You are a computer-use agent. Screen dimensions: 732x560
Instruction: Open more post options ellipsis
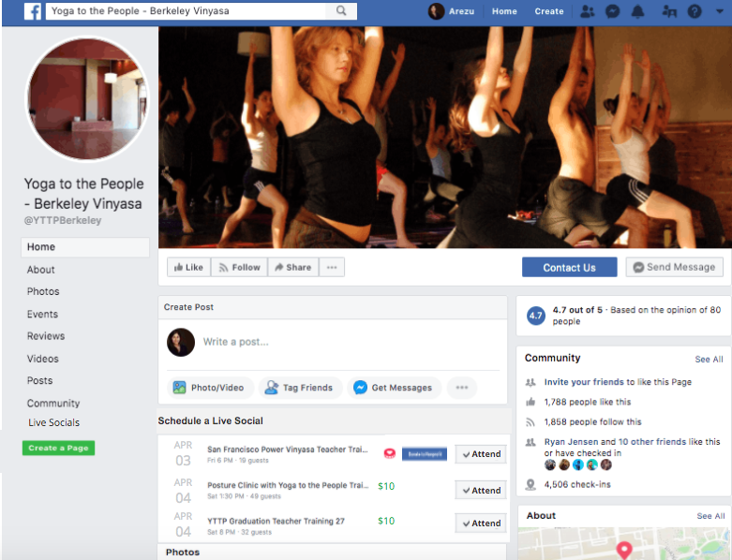462,388
